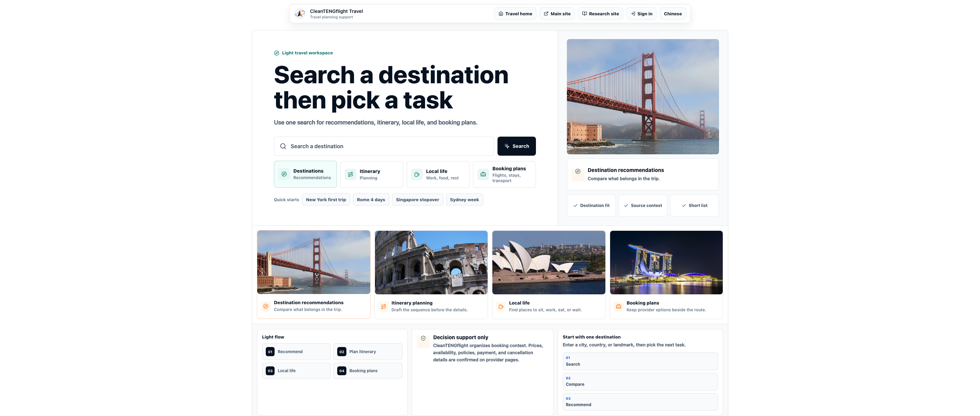980x416 pixels.
Task: Click the 02 Compare step row
Action: 640,381
